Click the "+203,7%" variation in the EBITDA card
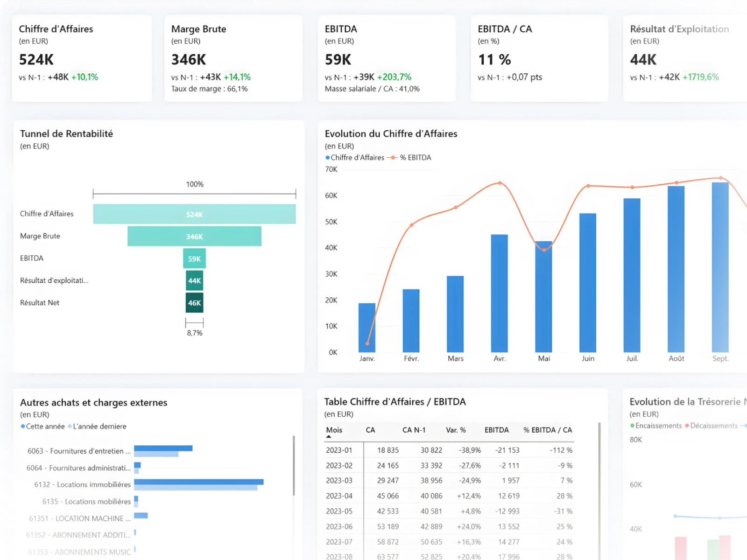Image resolution: width=747 pixels, height=560 pixels. click(x=394, y=77)
